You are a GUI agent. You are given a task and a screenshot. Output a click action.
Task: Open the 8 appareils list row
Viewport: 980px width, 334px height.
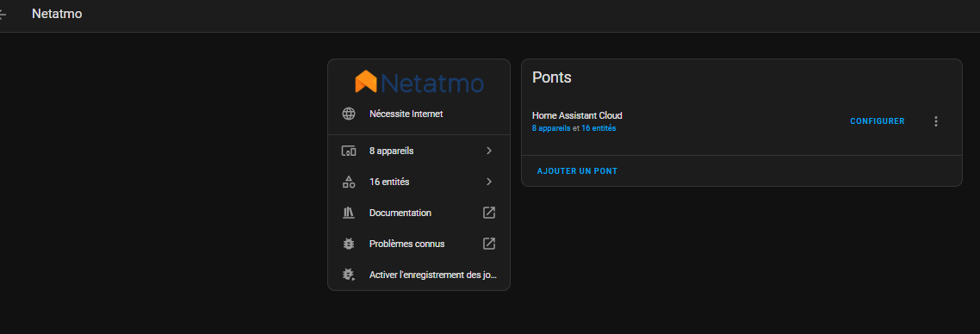(x=419, y=152)
